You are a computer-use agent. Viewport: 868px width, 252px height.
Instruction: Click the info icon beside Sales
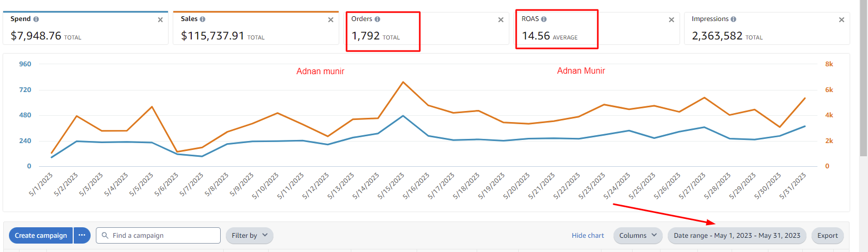point(203,19)
